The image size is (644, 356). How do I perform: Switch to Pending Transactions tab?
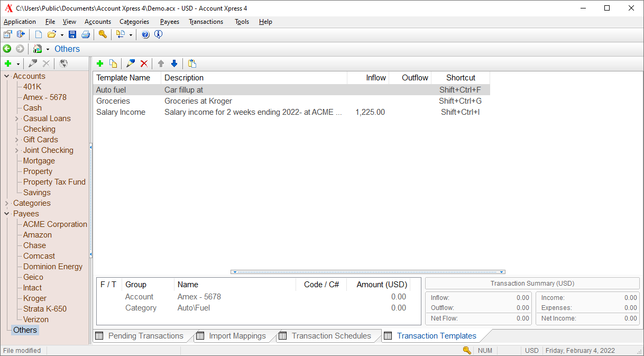coord(145,336)
